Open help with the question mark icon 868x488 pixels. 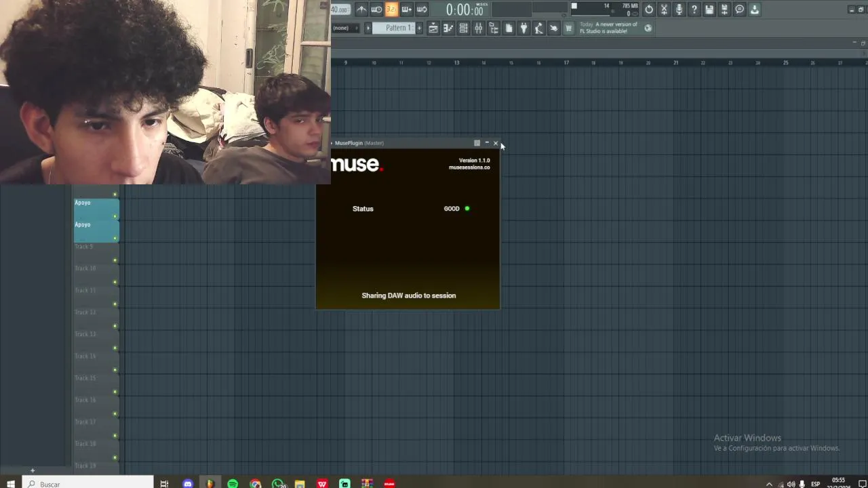694,9
